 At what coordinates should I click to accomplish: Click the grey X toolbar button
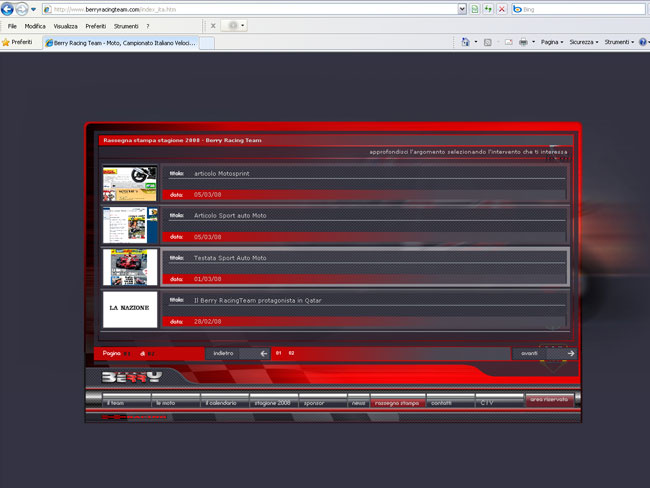point(213,26)
